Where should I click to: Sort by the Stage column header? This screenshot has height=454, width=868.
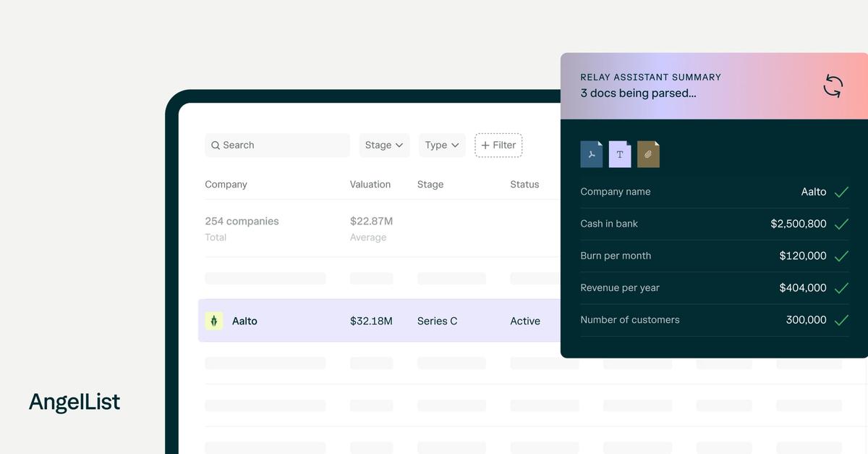(430, 185)
